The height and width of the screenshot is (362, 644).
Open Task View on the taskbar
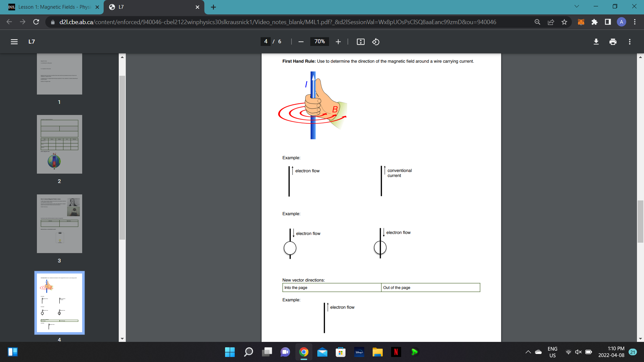click(x=267, y=352)
